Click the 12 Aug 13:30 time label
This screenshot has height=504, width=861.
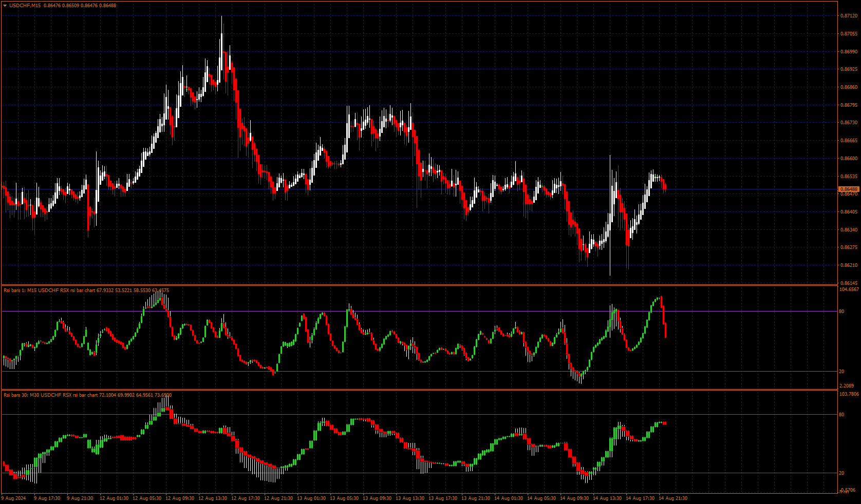pyautogui.click(x=213, y=498)
